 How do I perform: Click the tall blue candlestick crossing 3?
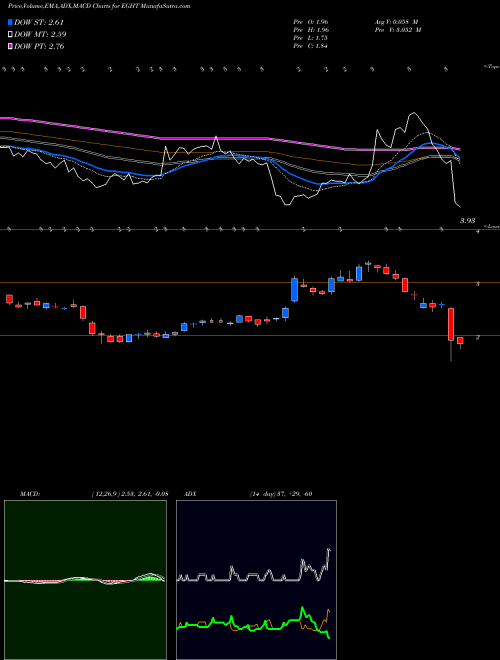[x=295, y=289]
